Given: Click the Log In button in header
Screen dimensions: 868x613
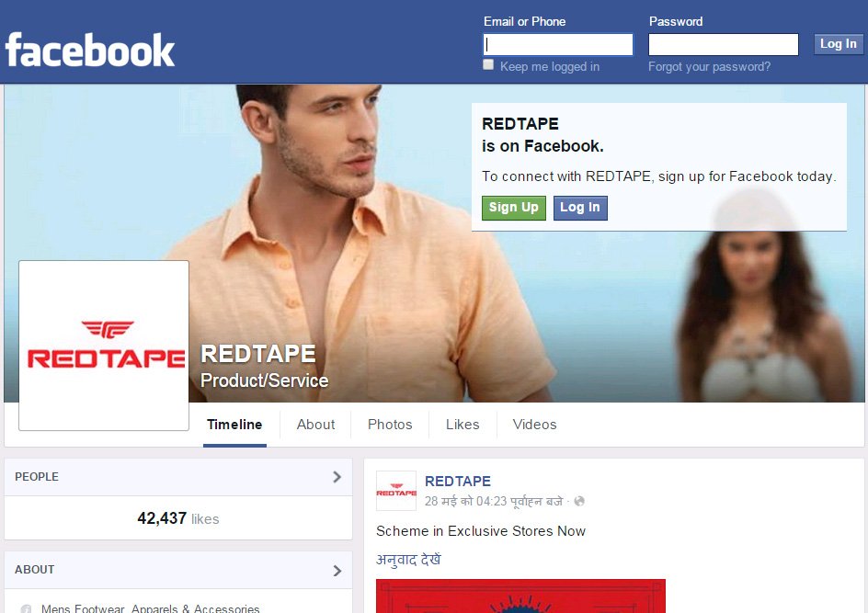Looking at the screenshot, I should (838, 44).
